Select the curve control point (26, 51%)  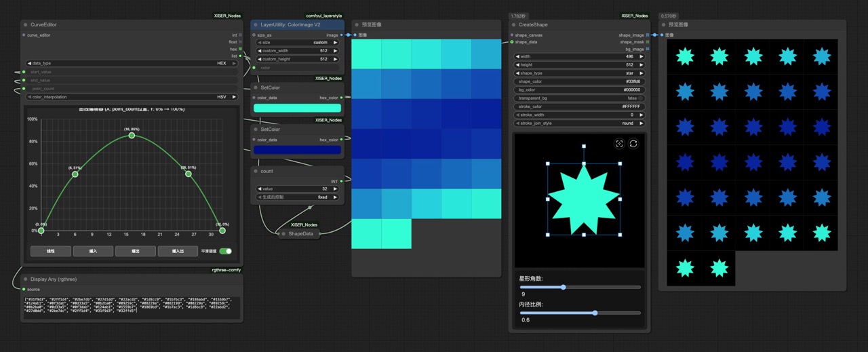(189, 174)
